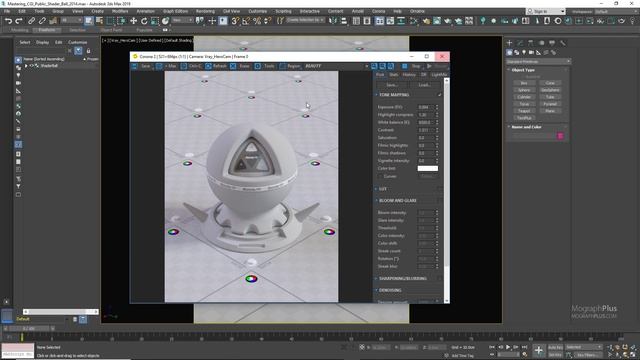
Task: Choose the Select and Rotate tool
Action: click(x=144, y=21)
